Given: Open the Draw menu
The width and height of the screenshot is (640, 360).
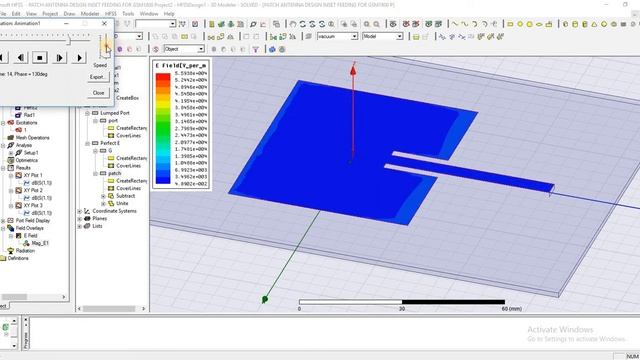Looking at the screenshot, I should (x=69, y=13).
